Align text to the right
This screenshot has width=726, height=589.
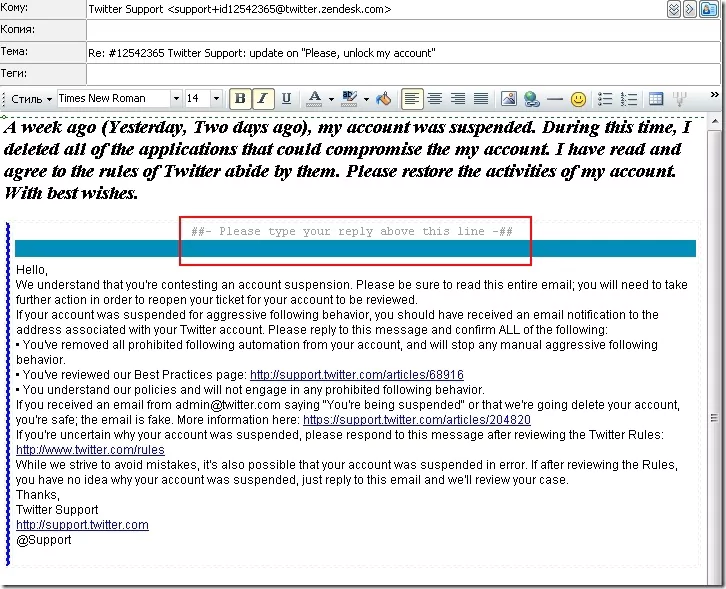point(457,99)
